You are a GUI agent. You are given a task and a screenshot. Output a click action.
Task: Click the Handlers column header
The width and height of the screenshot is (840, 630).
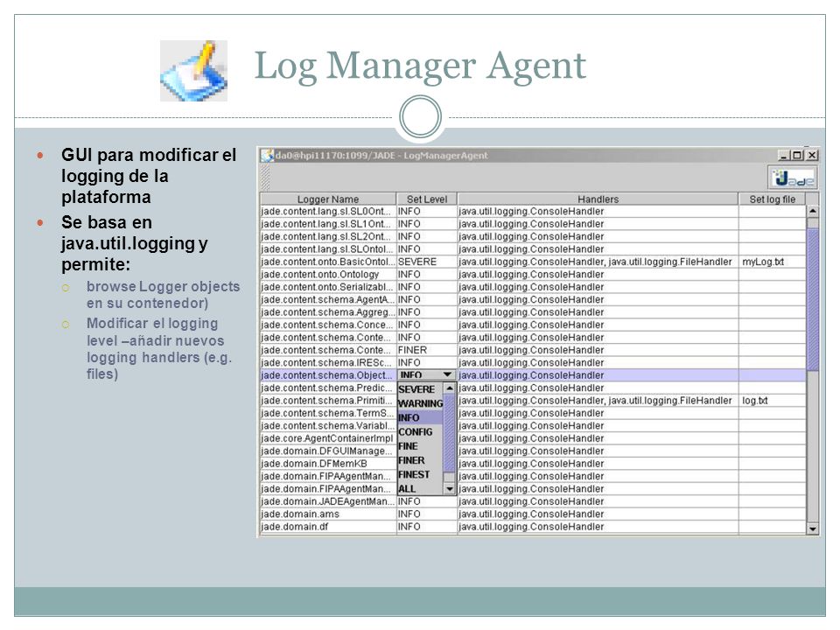point(598,199)
